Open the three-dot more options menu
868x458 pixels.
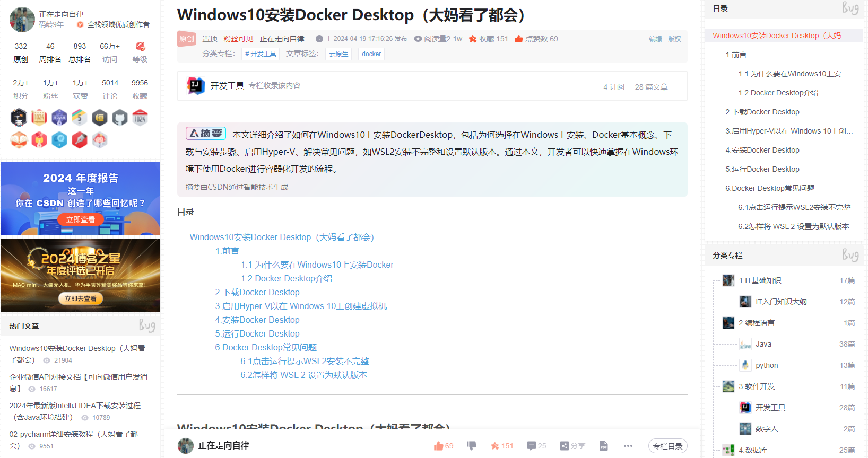click(628, 446)
